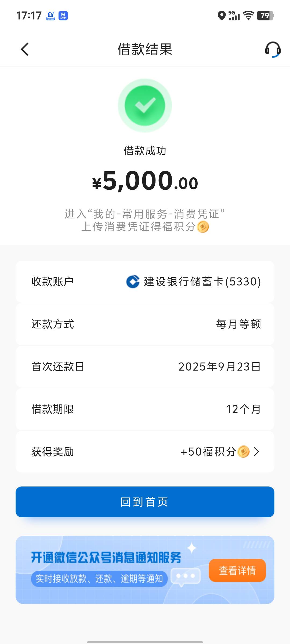Tap the 借款期限 12个月 row

point(145,409)
